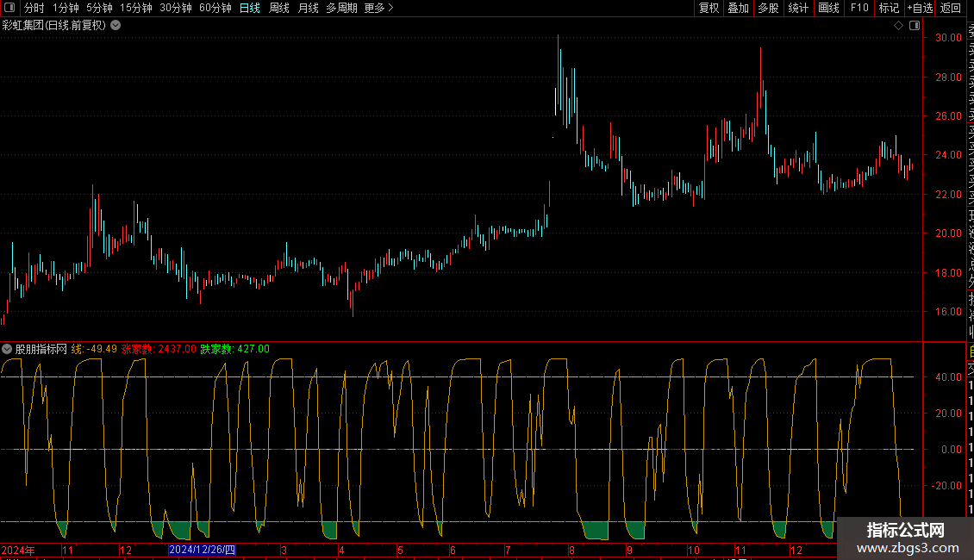This screenshot has height=560, width=974.
Task: Activate the 画线 drawing tool
Action: coord(828,8)
